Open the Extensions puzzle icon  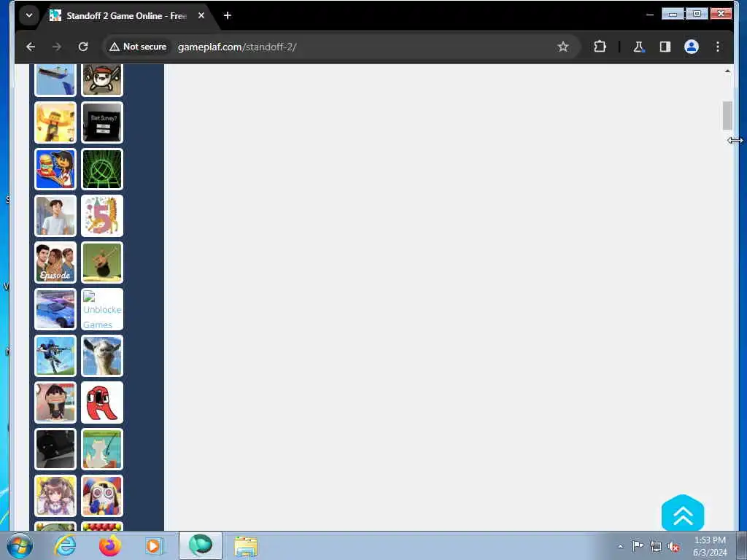pos(600,47)
